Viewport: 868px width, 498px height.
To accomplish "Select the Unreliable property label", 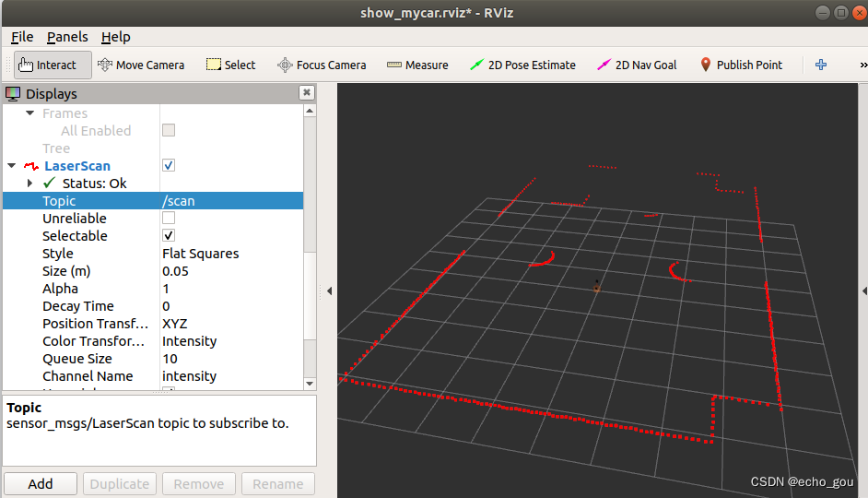I will tap(75, 219).
